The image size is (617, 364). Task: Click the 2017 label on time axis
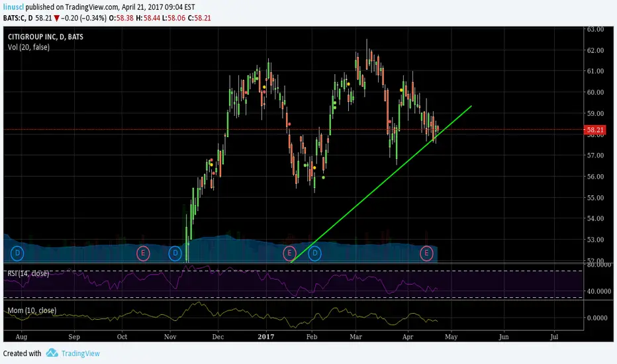tap(266, 337)
